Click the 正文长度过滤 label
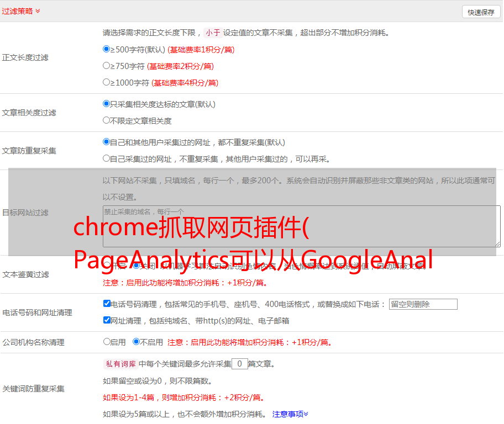The image size is (504, 424). click(x=25, y=57)
